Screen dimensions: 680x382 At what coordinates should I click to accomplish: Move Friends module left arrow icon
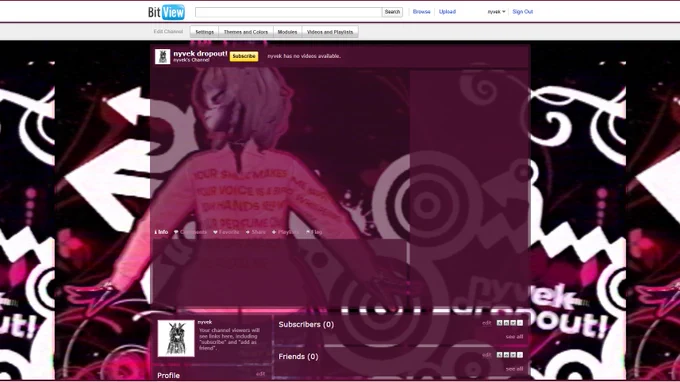pyautogui.click(x=499, y=355)
